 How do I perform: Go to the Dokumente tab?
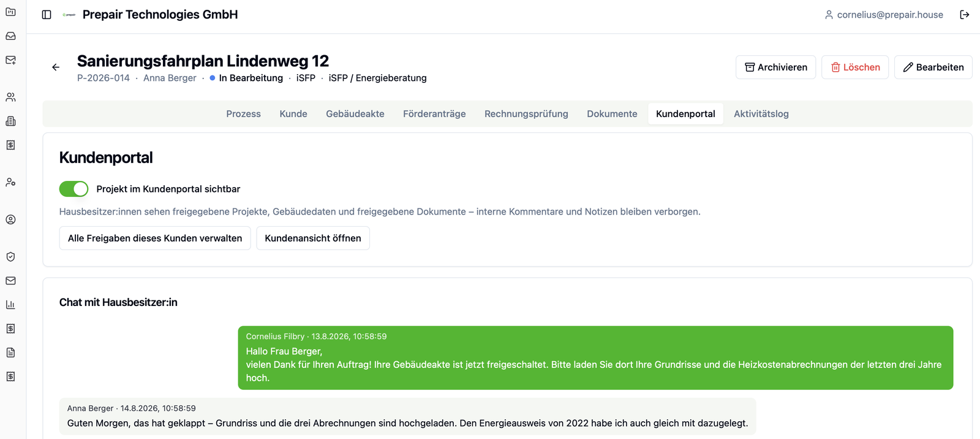[x=612, y=114]
